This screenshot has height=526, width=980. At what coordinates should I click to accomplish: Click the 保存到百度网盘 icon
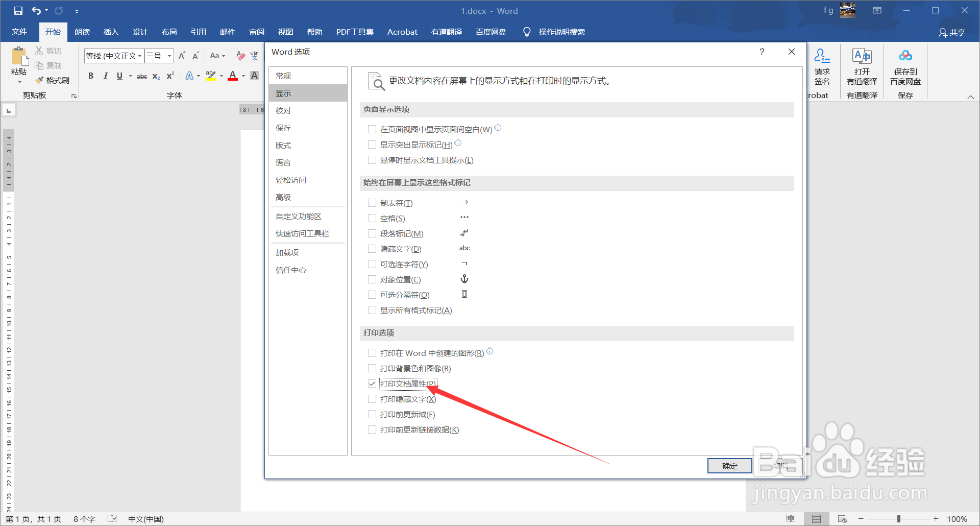tap(904, 67)
